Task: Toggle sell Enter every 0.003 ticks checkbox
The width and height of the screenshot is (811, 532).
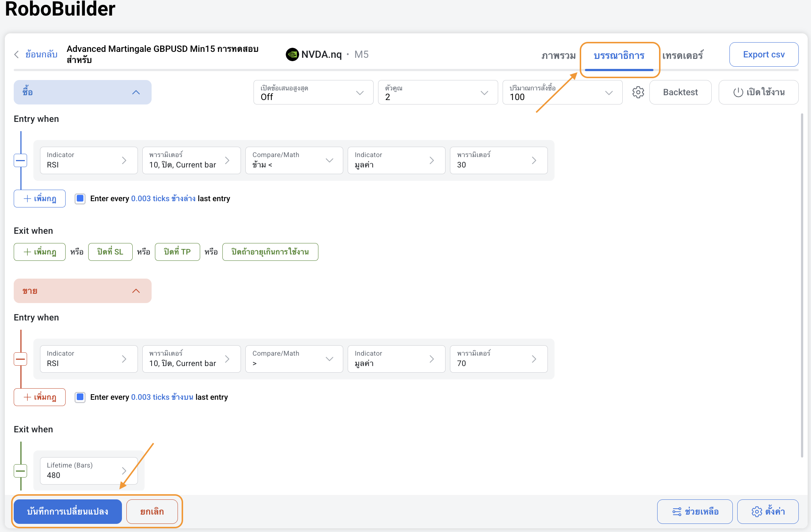Action: pos(80,397)
